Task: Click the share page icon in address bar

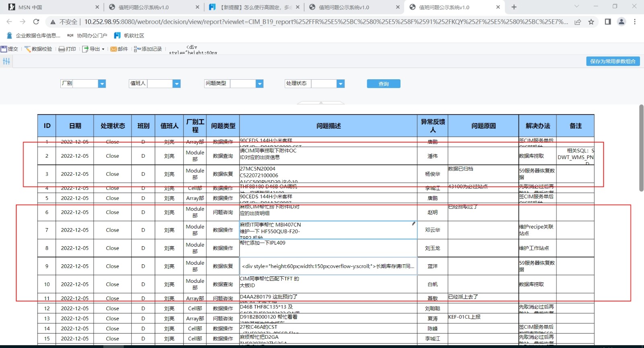Action: 578,22
